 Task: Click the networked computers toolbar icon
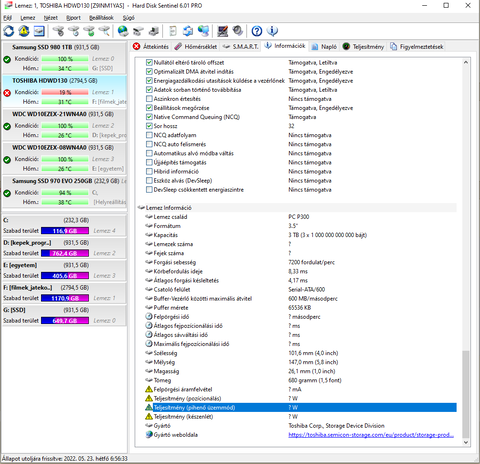203,31
